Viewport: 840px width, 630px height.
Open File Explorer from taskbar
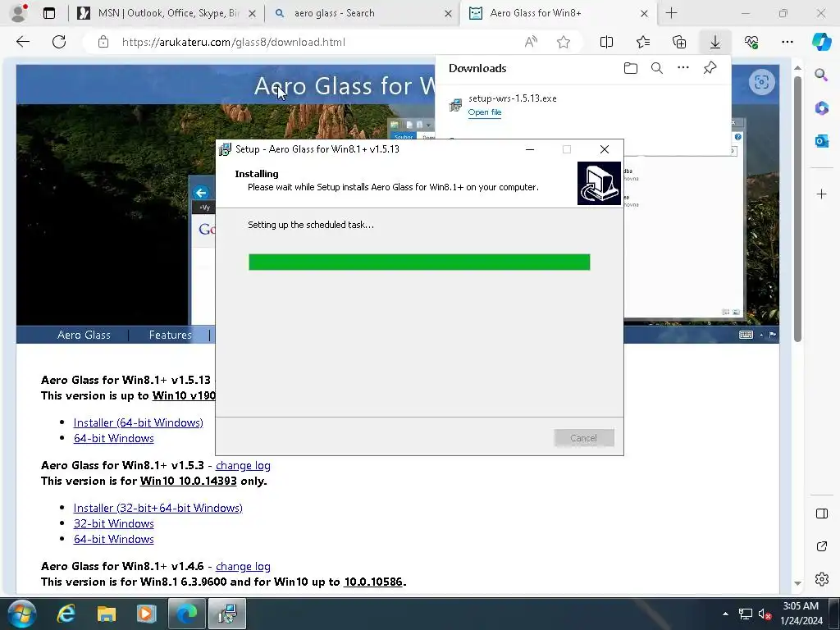106,614
